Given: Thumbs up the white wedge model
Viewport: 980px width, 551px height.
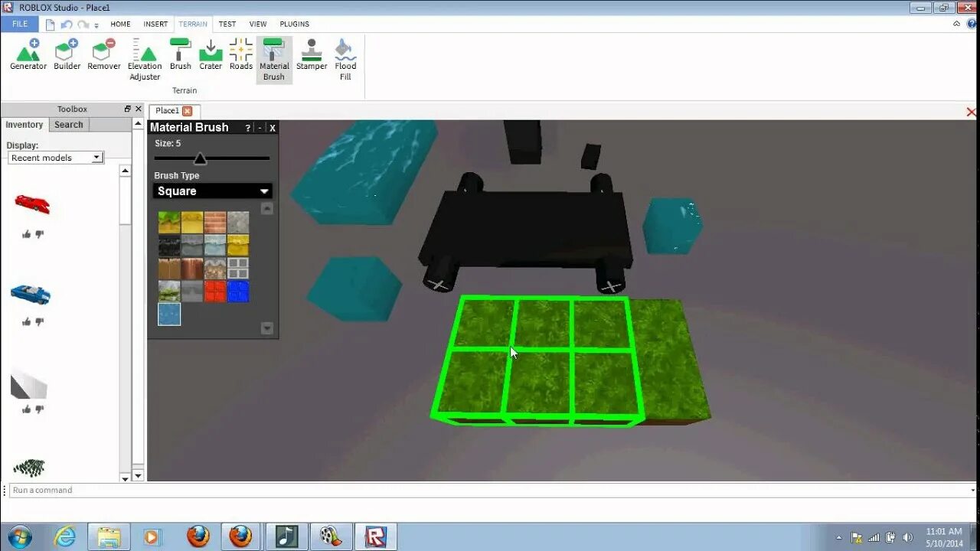Looking at the screenshot, I should 27,409.
